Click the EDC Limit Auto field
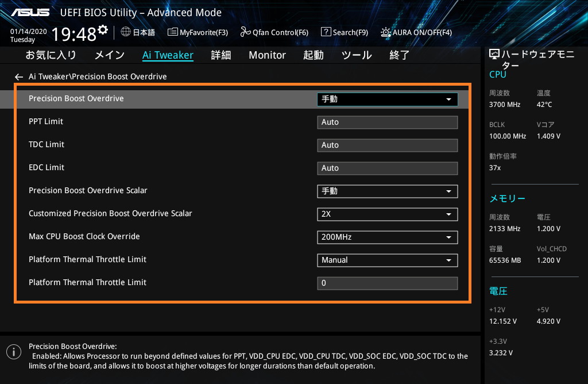588x384 pixels. (x=388, y=168)
